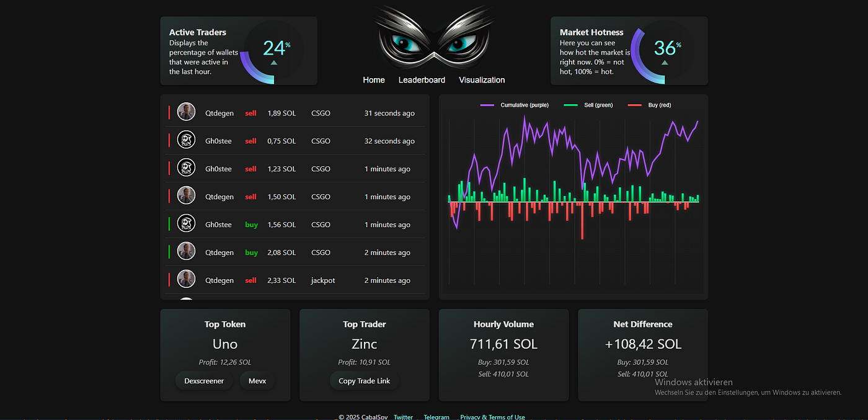Open Mevx for top token
Screen dimensions: 868x420
tap(257, 381)
